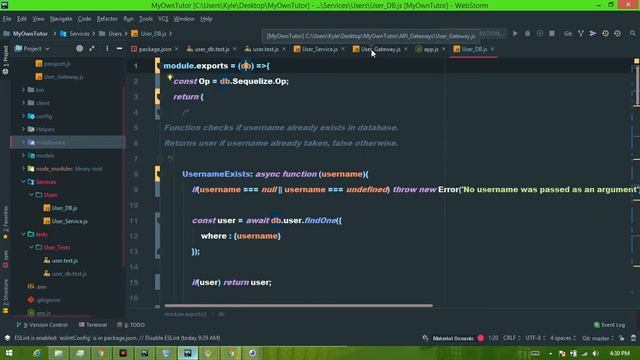
Task: Open the VCS menu
Action: [163, 19]
